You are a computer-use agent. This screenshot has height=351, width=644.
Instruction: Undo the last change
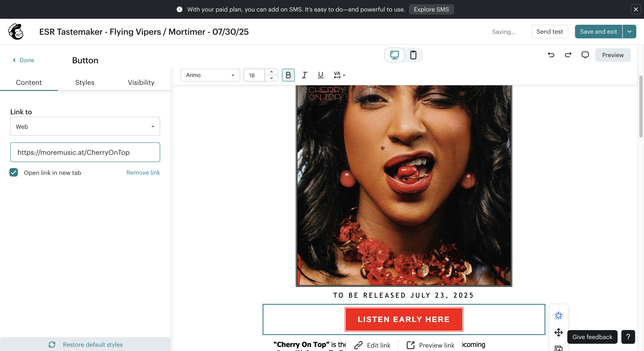click(x=551, y=55)
